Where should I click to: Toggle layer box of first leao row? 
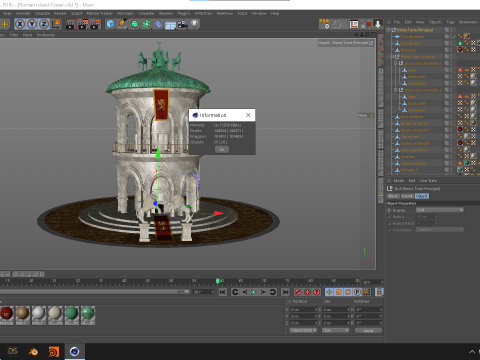click(447, 70)
